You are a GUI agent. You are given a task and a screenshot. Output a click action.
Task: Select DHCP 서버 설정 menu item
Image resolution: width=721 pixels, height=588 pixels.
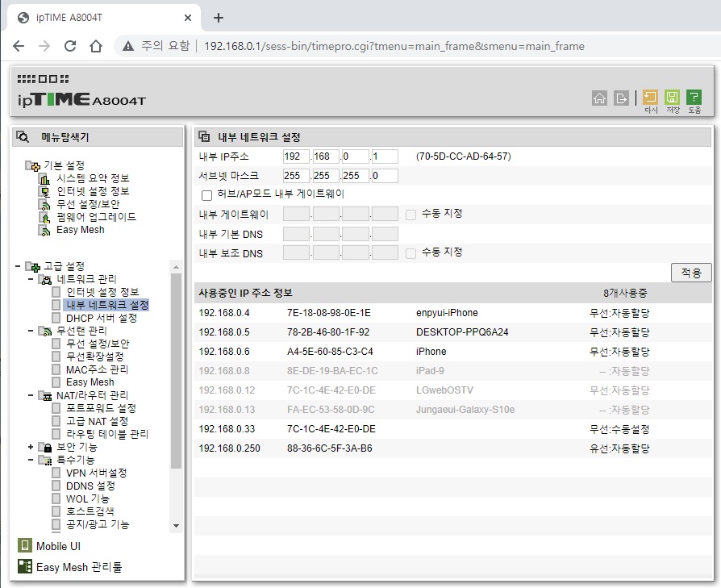click(102, 318)
